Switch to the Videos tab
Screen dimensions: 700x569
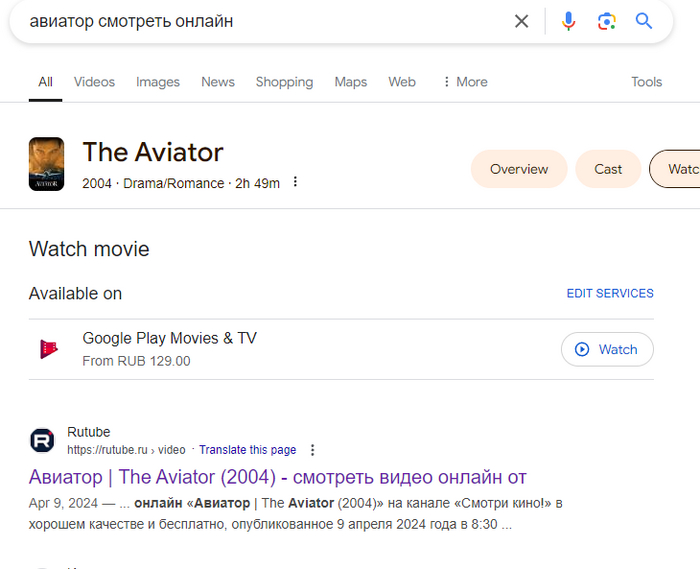[x=94, y=82]
